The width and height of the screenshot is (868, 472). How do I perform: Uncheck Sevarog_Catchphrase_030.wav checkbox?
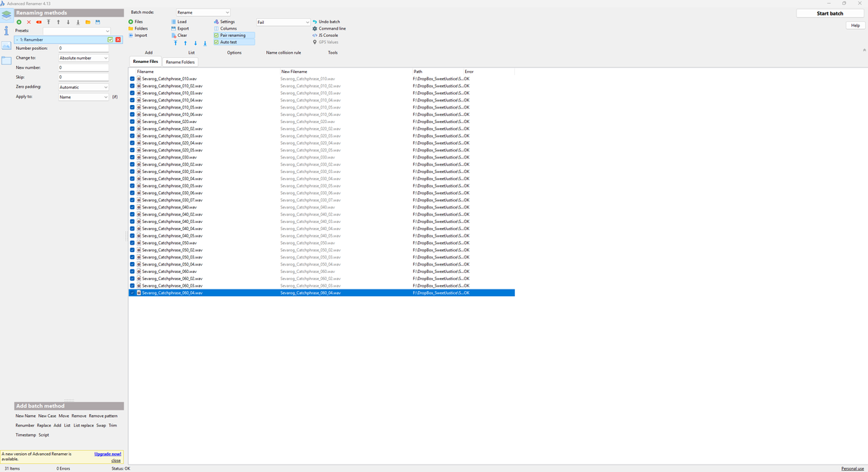[132, 157]
